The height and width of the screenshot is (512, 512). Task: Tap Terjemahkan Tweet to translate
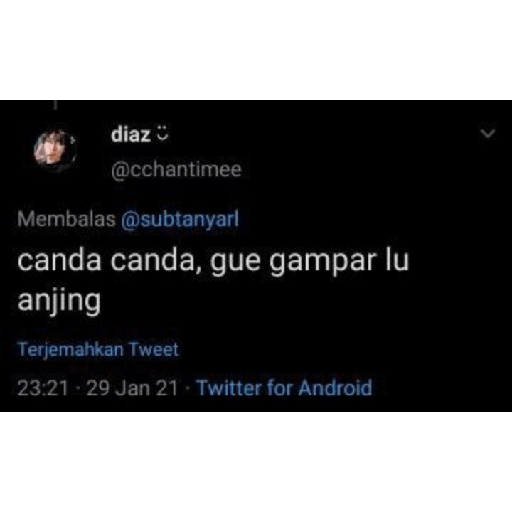[x=98, y=350]
